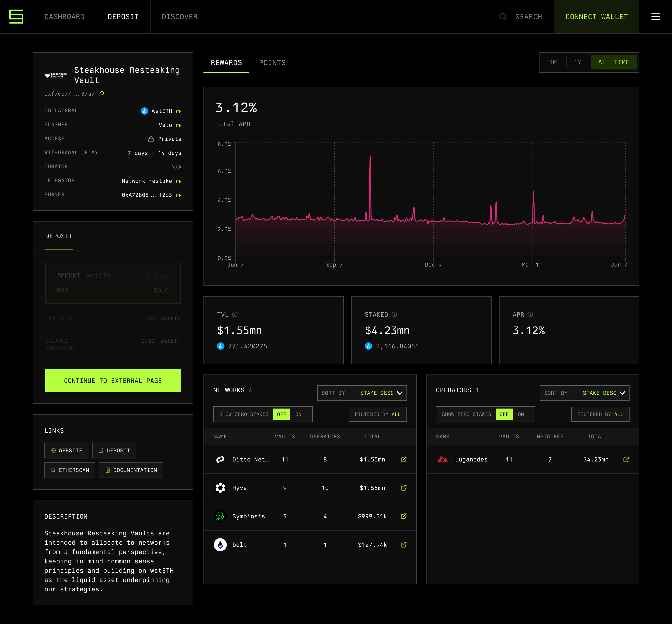Click the 776.420275 TVL amount
Screen dimensions: 672x624
coord(247,346)
